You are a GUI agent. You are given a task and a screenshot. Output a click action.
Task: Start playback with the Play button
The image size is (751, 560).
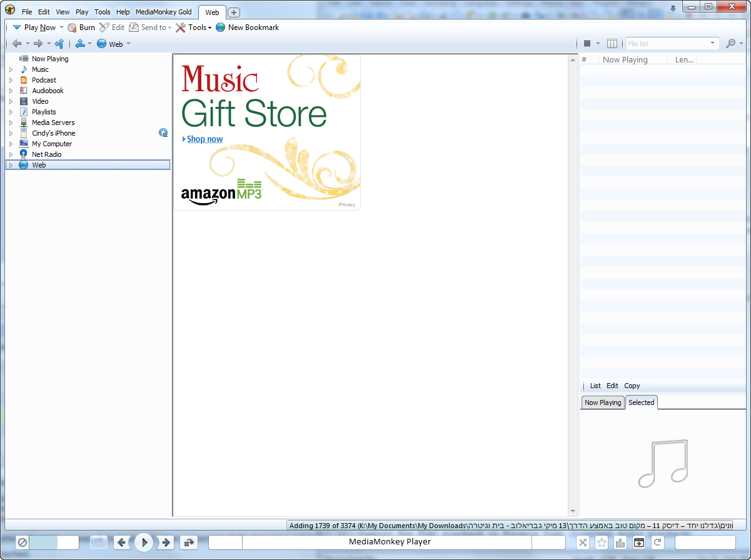point(144,542)
